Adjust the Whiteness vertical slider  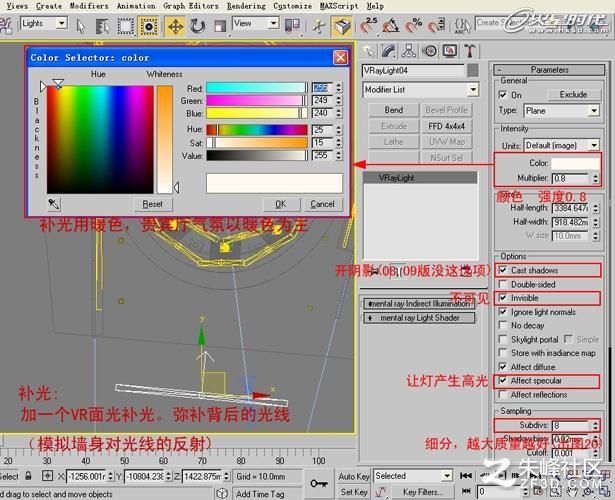pyautogui.click(x=165, y=139)
